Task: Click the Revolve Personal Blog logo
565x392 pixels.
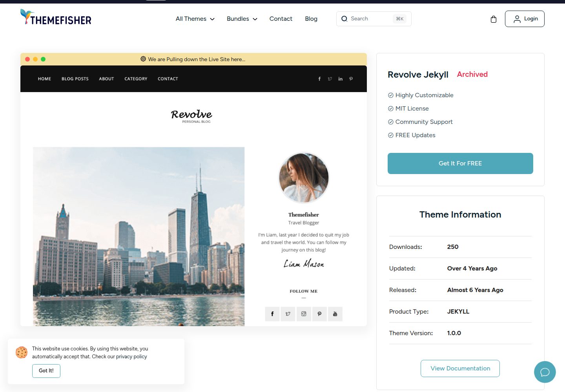Action: [191, 116]
